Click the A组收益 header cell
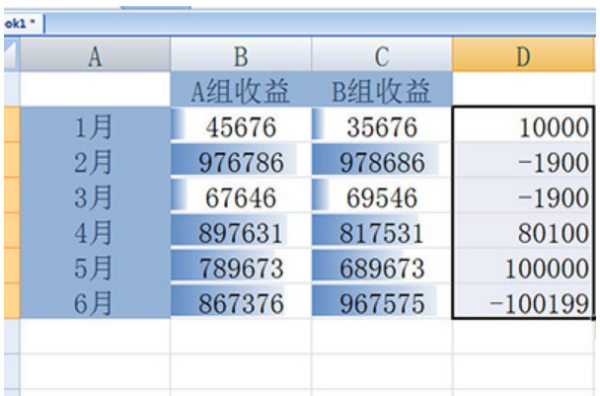Image resolution: width=600 pixels, height=396 pixels. (x=241, y=89)
